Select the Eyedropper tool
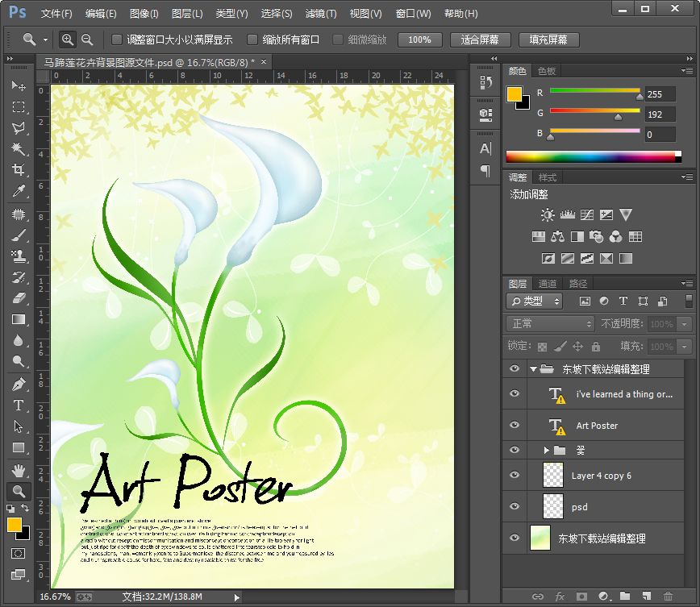The height and width of the screenshot is (607, 700). tap(18, 191)
